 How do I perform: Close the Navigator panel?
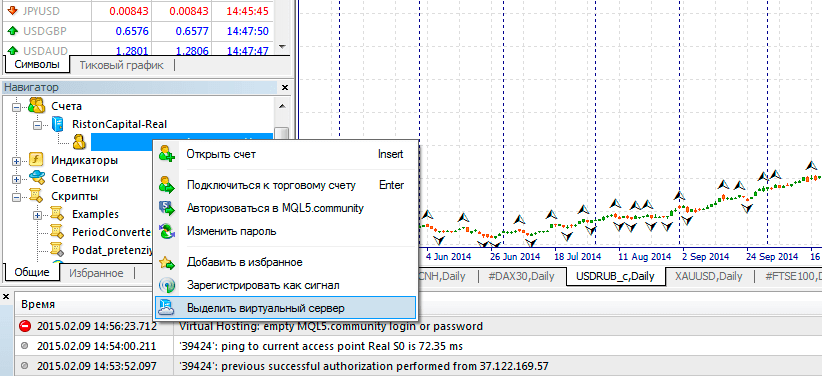[x=285, y=88]
